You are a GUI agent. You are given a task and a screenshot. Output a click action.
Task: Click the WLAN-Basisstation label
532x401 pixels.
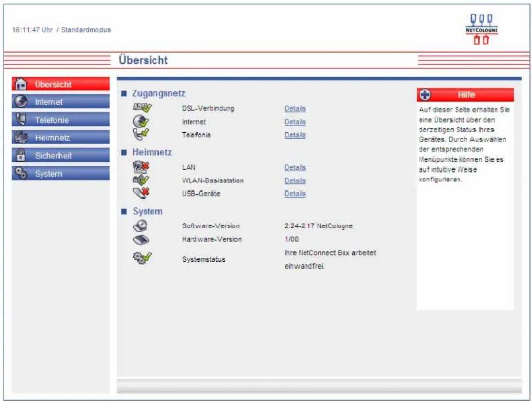pyautogui.click(x=213, y=181)
